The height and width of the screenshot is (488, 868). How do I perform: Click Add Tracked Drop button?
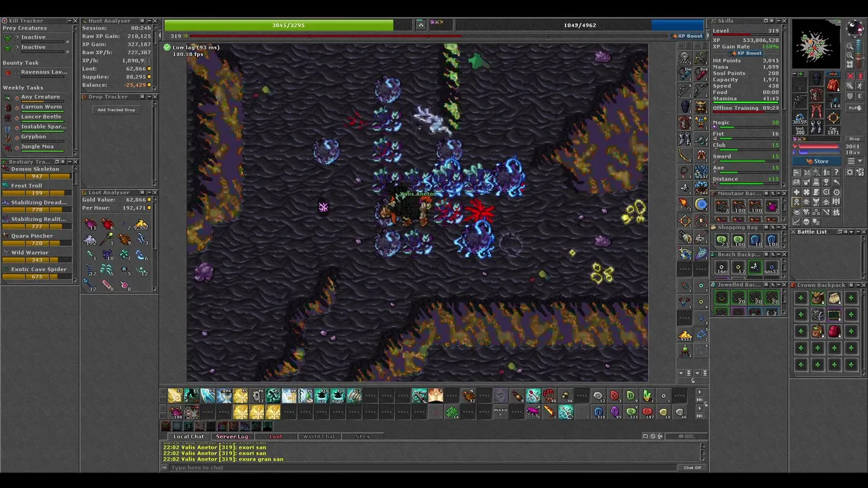(116, 110)
